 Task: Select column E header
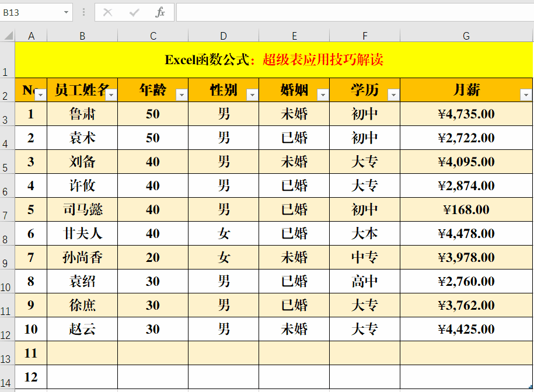click(294, 36)
